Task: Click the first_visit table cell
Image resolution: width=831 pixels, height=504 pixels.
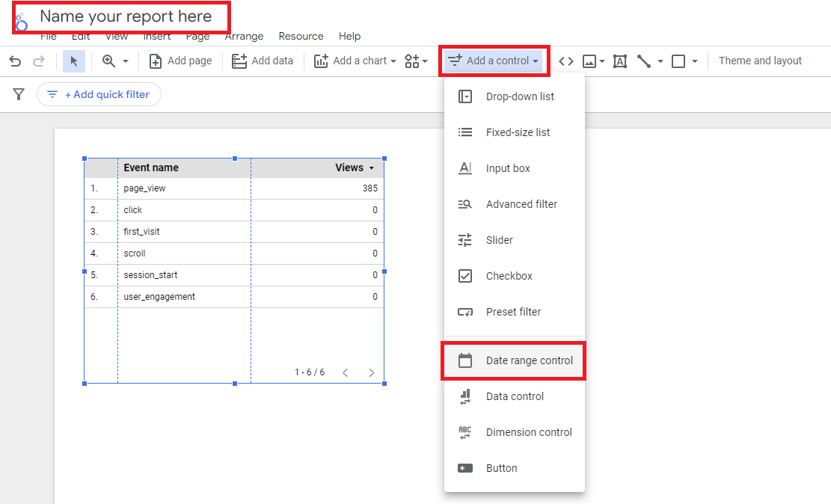Action: pyautogui.click(x=141, y=232)
